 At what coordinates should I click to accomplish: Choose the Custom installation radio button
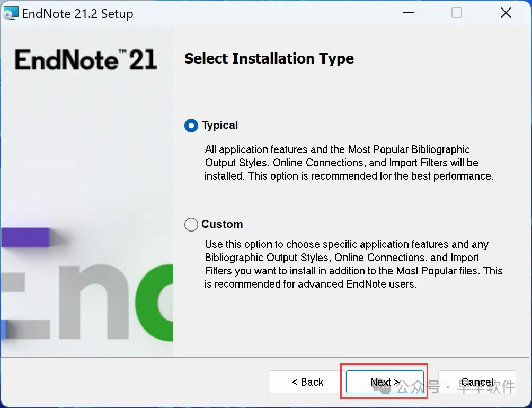(x=191, y=225)
